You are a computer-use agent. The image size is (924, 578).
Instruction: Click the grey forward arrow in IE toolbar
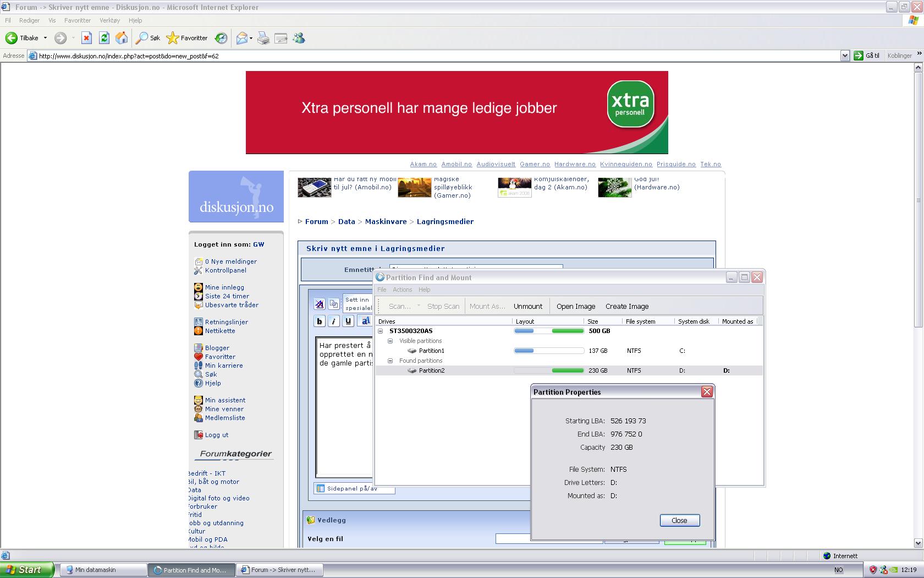pyautogui.click(x=61, y=38)
